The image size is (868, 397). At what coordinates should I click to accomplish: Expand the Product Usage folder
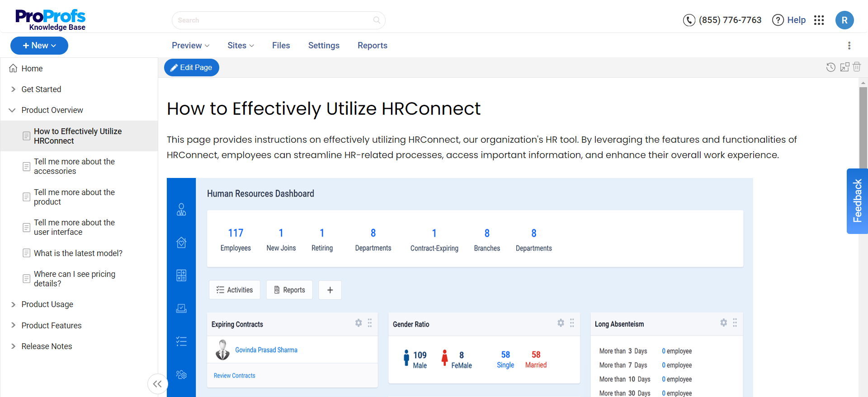13,304
